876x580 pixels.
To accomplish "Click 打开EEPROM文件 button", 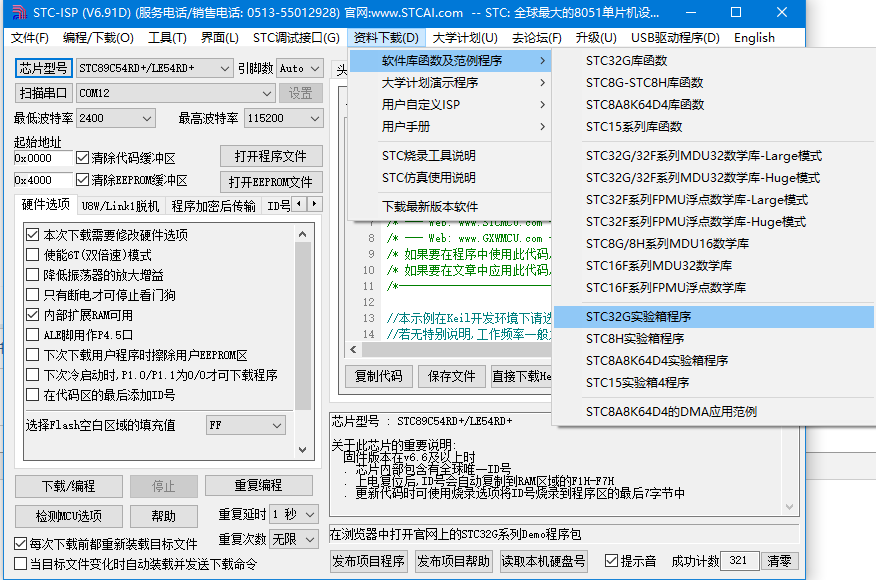I will 271,182.
